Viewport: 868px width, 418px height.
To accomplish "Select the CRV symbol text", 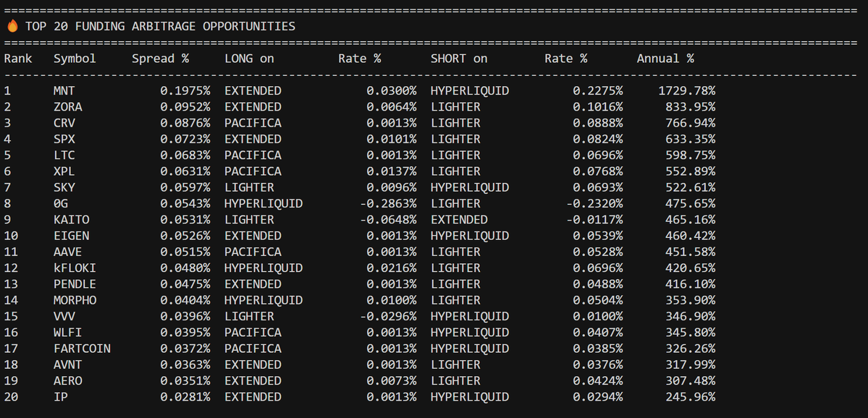I will coord(64,123).
